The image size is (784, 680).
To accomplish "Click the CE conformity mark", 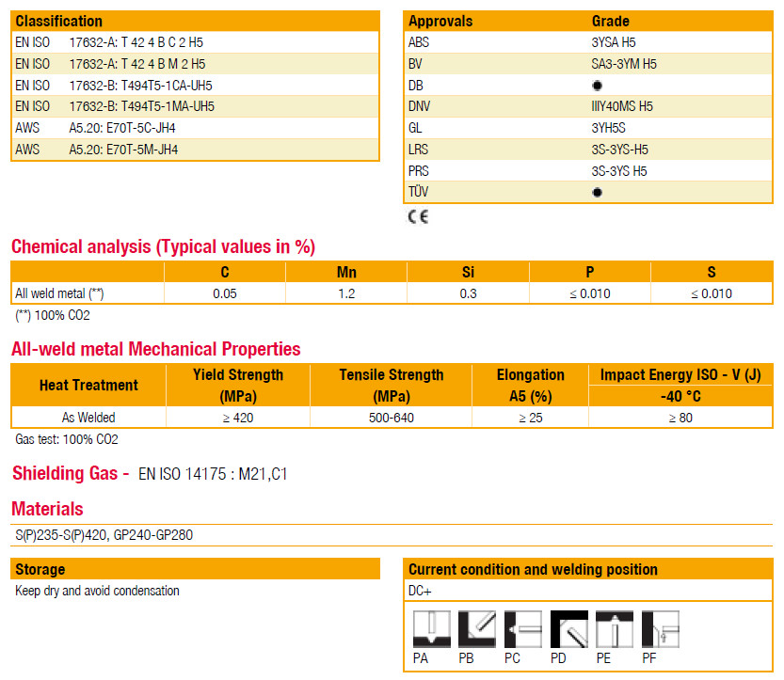I will [417, 218].
